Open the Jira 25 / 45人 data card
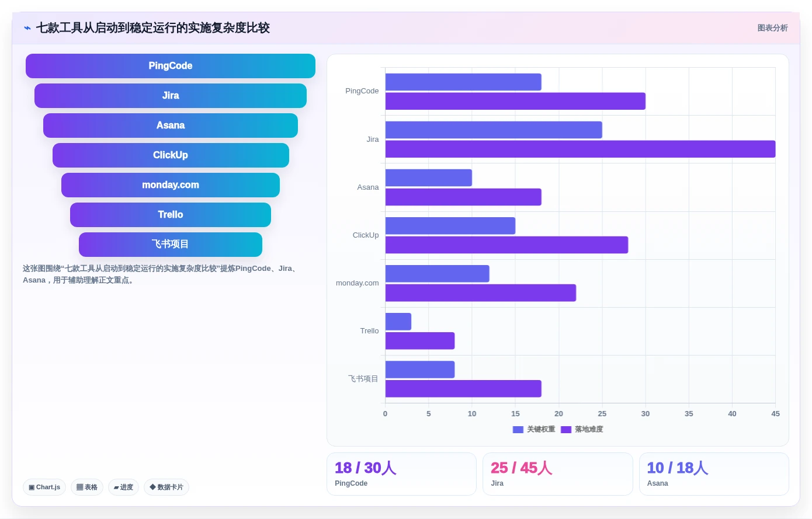The image size is (812, 519). point(558,474)
